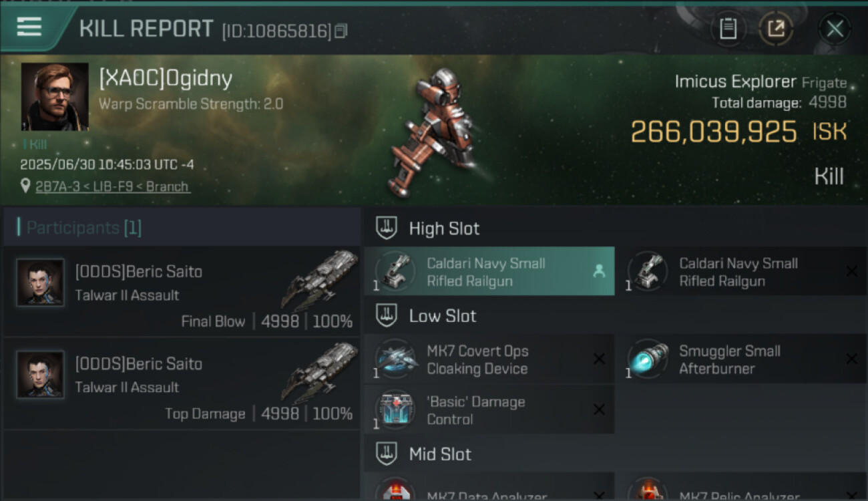Close the kill report window
This screenshot has height=501, width=868.
[x=835, y=29]
